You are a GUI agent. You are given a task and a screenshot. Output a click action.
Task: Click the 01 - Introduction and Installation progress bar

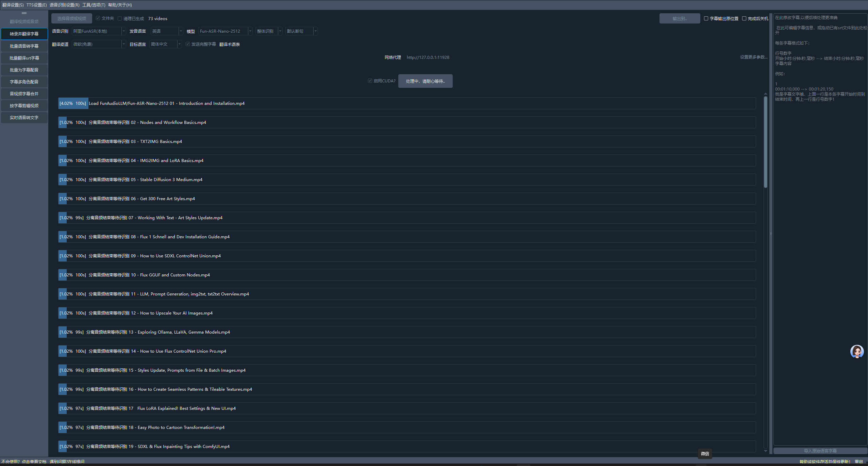click(406, 103)
